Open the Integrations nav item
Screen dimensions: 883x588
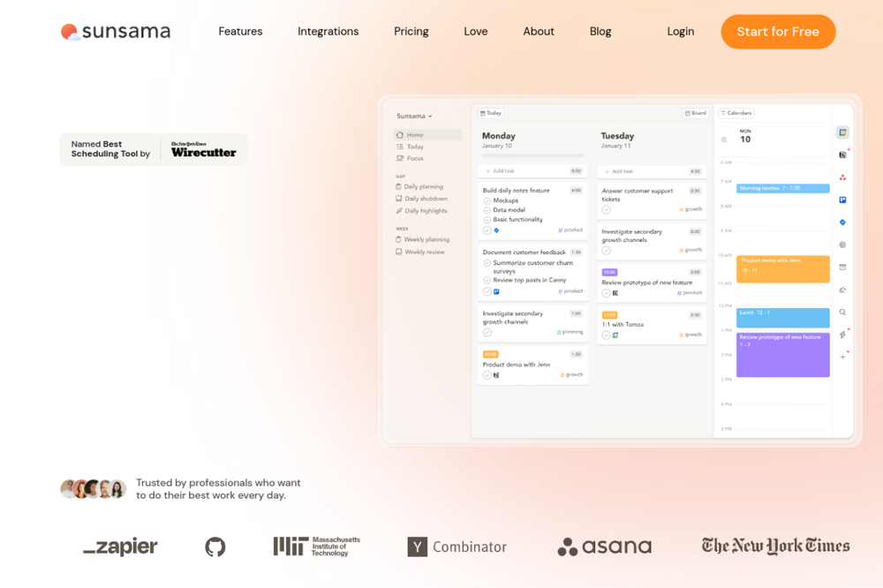tap(328, 32)
